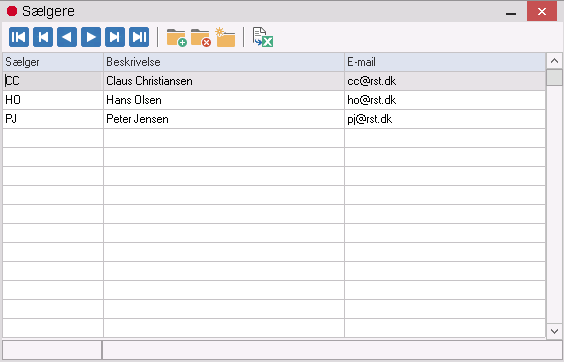
Task: Delete record with red x folder
Action: click(x=200, y=37)
